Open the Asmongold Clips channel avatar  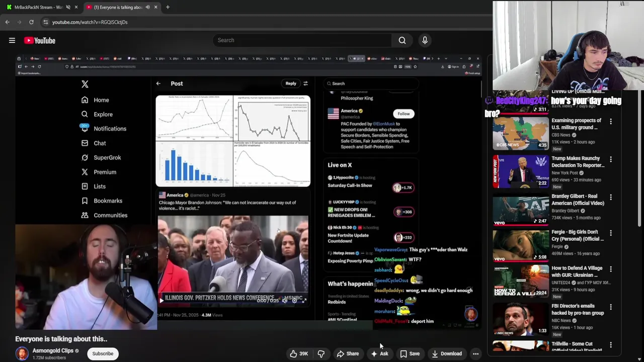click(22, 353)
